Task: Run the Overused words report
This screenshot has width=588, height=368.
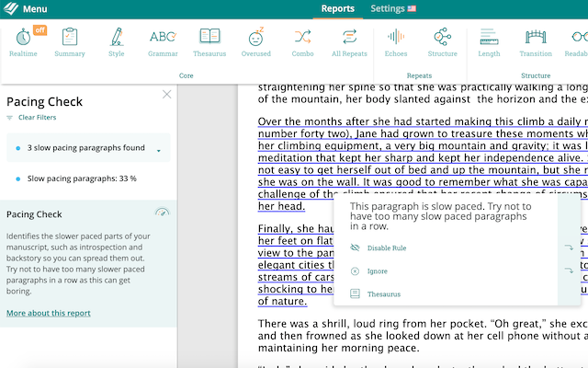Action: pos(256,42)
